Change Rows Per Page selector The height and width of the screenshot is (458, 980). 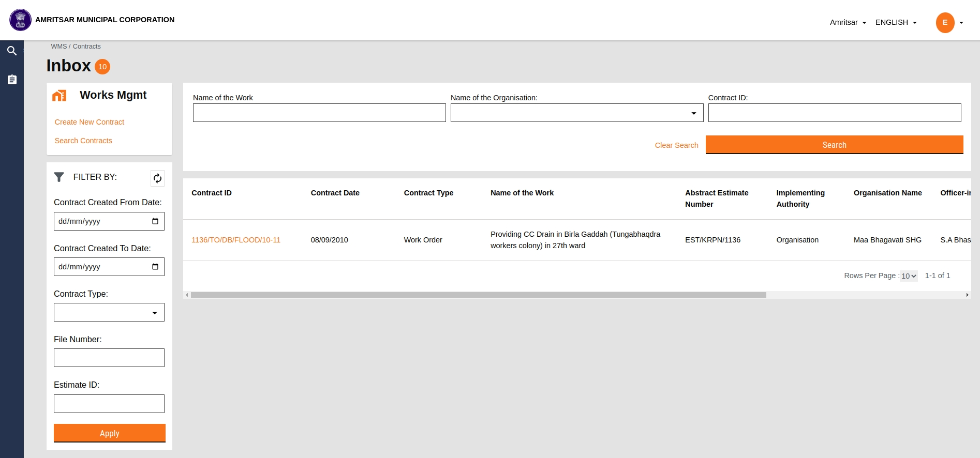(908, 276)
